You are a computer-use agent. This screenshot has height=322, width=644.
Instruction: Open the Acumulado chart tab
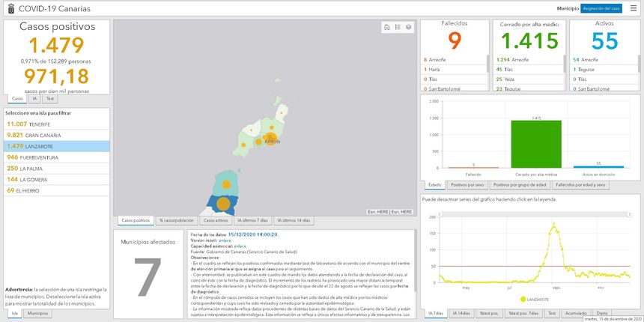[574, 314]
